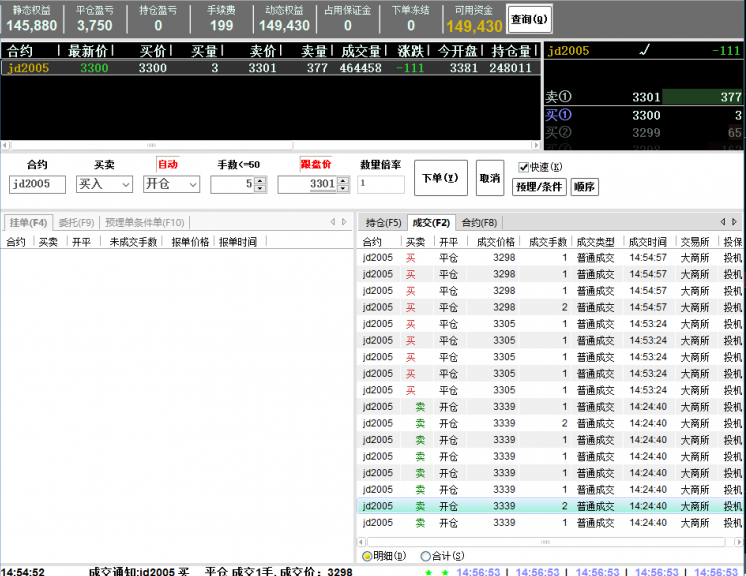Open the 买卖 dropdown showing 买入

pos(104,184)
